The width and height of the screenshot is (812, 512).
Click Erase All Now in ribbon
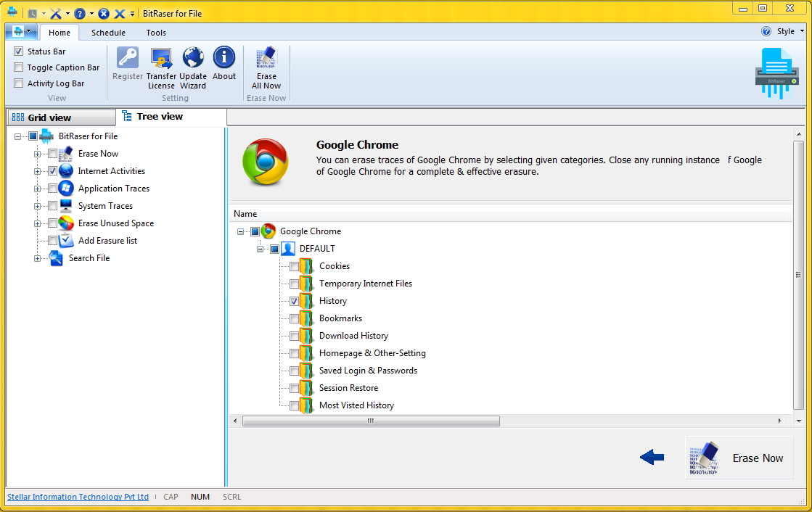[266, 68]
